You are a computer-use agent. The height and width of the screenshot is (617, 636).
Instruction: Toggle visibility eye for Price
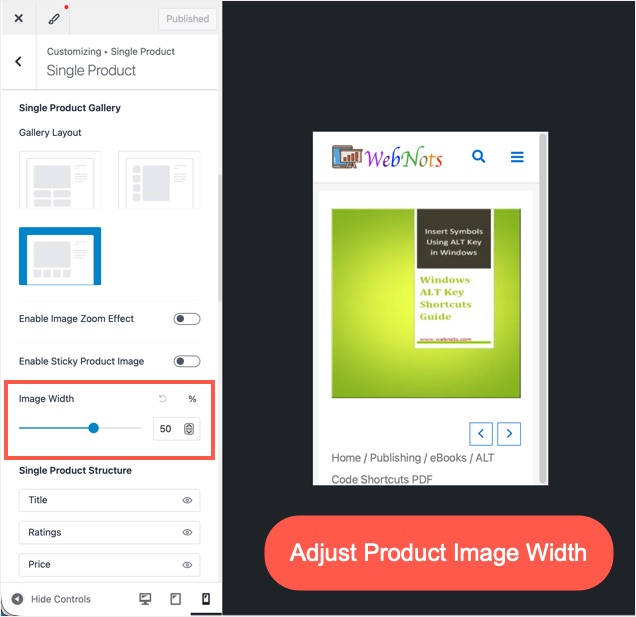(x=187, y=565)
